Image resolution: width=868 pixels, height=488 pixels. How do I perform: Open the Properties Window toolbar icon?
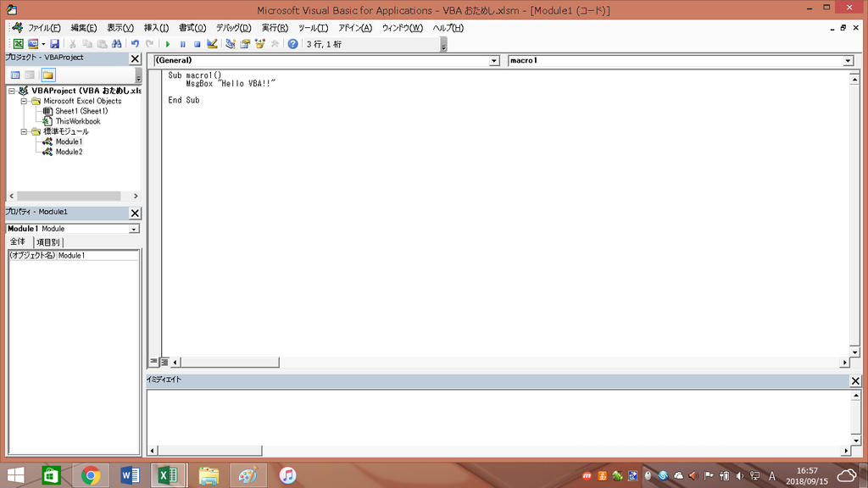click(245, 44)
